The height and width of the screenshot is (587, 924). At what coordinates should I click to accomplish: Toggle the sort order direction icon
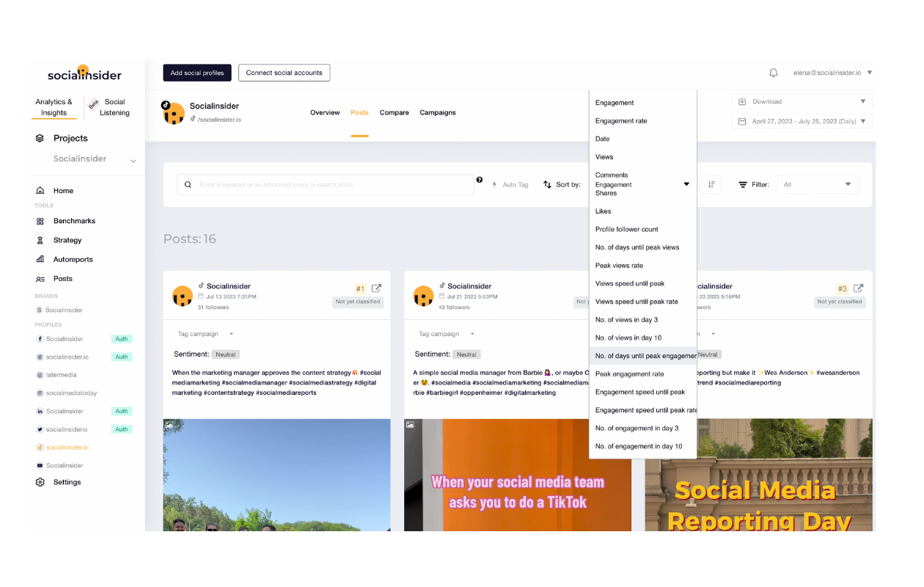pos(711,184)
